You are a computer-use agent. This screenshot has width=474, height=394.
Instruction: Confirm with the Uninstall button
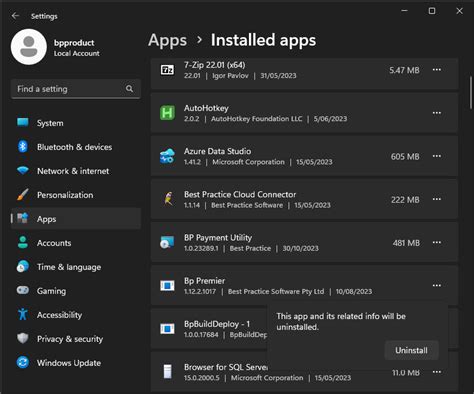411,350
